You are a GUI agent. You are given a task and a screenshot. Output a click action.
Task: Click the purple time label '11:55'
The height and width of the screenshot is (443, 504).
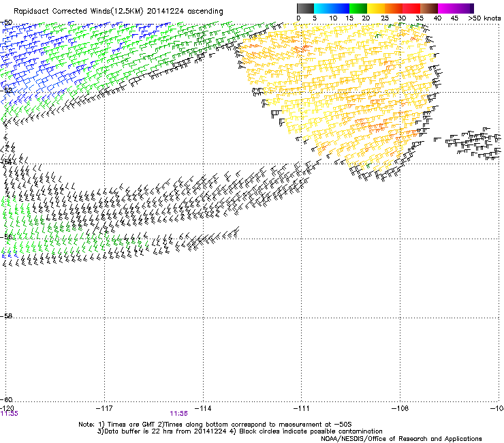(10, 414)
